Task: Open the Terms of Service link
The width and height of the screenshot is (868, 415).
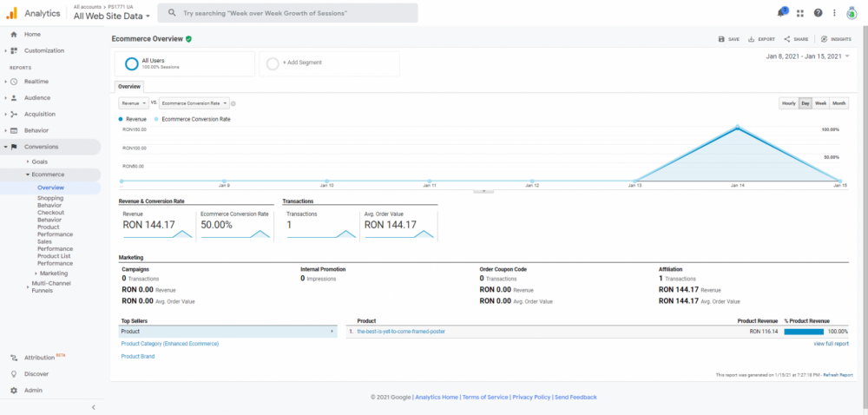Action: tap(485, 398)
